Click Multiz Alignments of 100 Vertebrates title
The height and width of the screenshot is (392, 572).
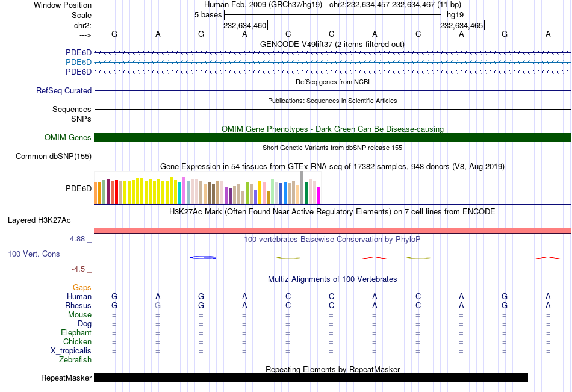click(x=332, y=279)
